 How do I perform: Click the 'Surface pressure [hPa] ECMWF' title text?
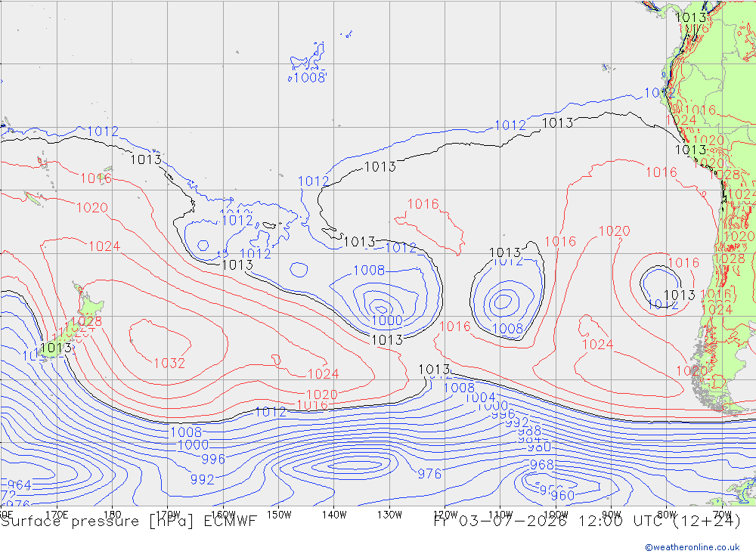[x=129, y=522]
